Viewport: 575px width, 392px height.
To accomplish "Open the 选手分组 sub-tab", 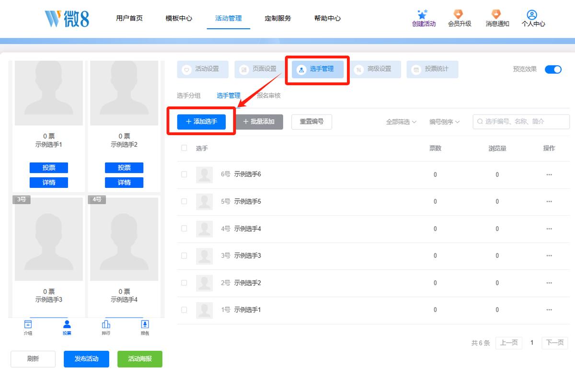I will pos(189,96).
